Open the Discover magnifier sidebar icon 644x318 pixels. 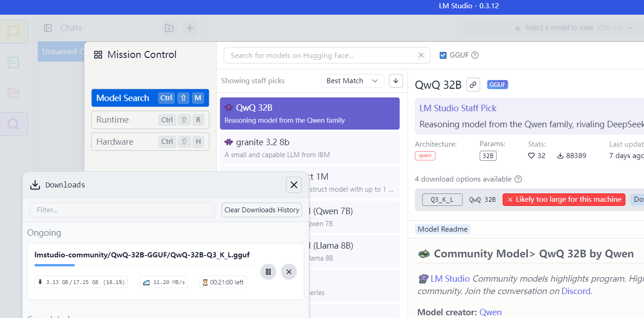[x=14, y=124]
